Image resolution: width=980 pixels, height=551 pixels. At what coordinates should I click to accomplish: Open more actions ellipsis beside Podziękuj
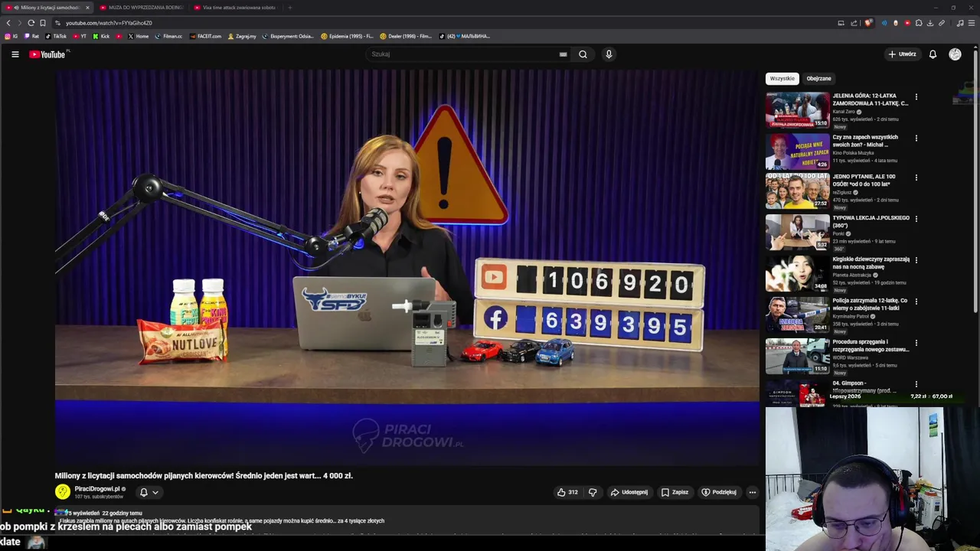pos(753,492)
